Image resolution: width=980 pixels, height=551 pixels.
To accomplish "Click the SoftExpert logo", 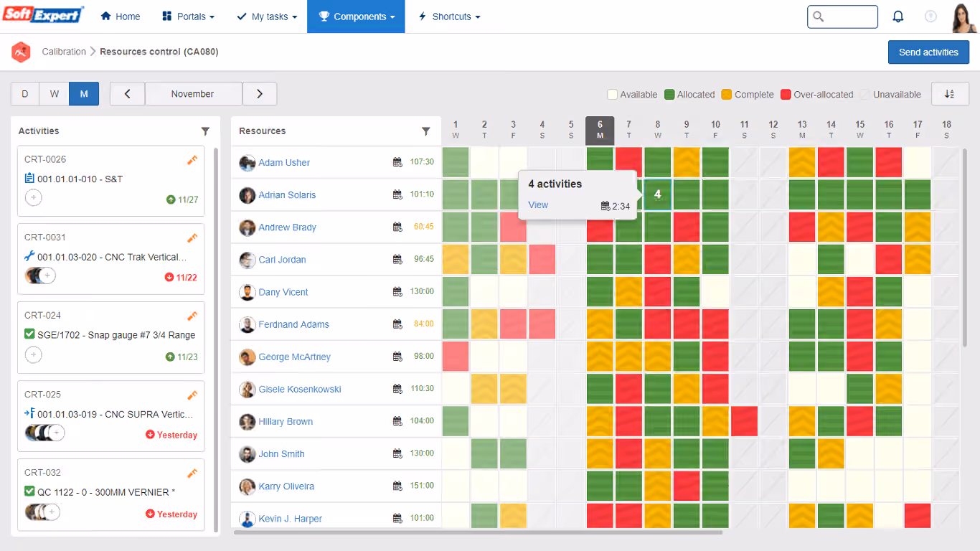I will pos(43,15).
